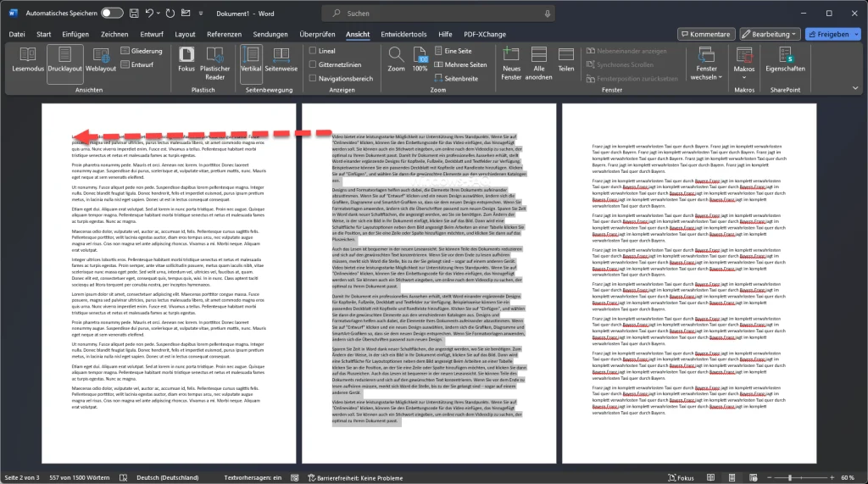The height and width of the screenshot is (484, 868).
Task: Open the PDF-XChange tab
Action: click(x=485, y=35)
